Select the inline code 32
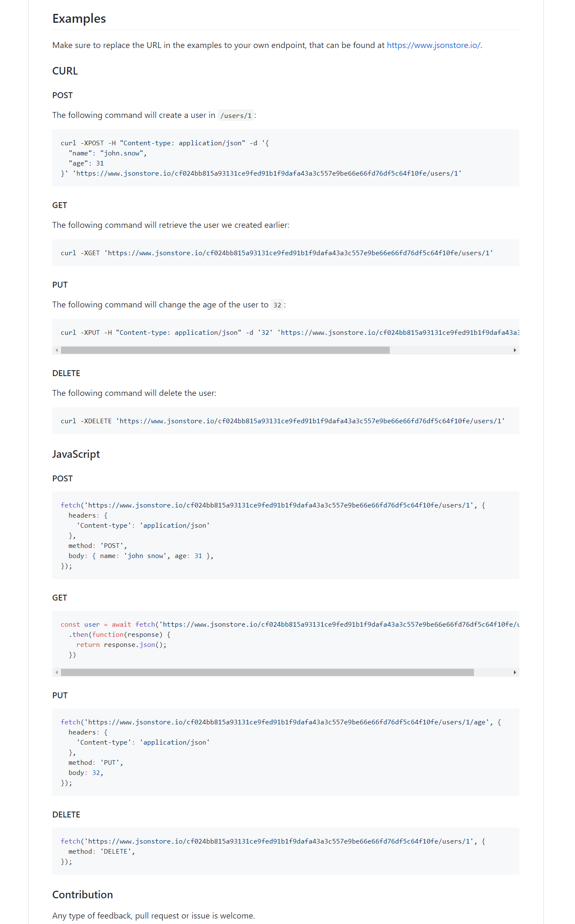Screen dimensions: 575x924 click(277, 304)
